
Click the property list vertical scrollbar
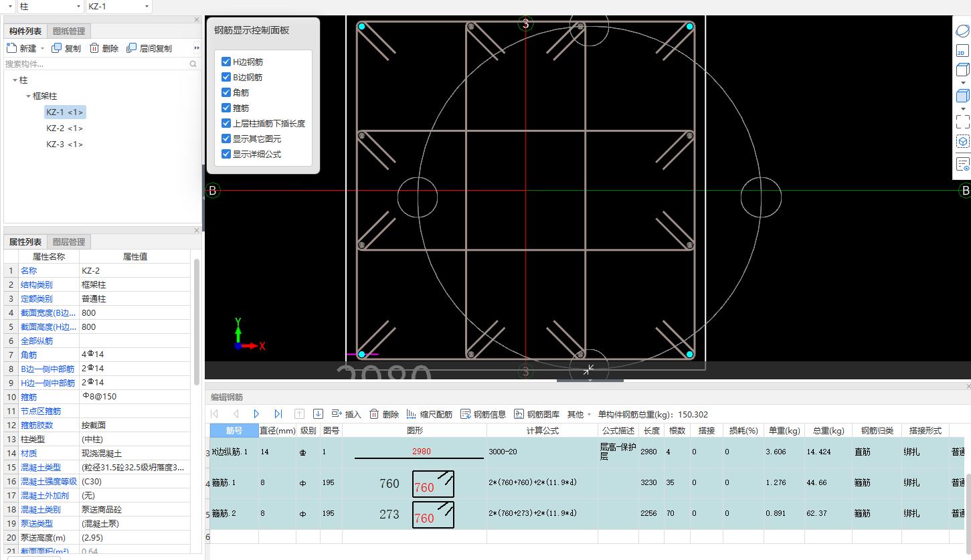pos(197,322)
